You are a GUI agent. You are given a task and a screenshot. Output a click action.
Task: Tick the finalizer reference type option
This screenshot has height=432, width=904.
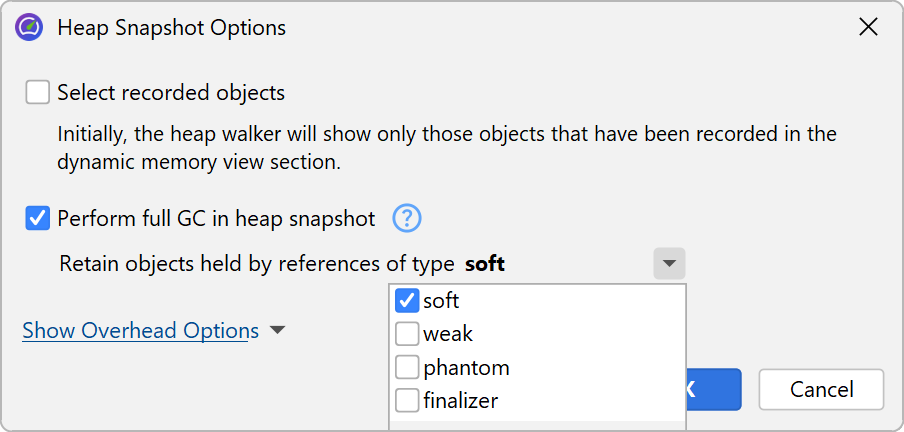click(407, 401)
